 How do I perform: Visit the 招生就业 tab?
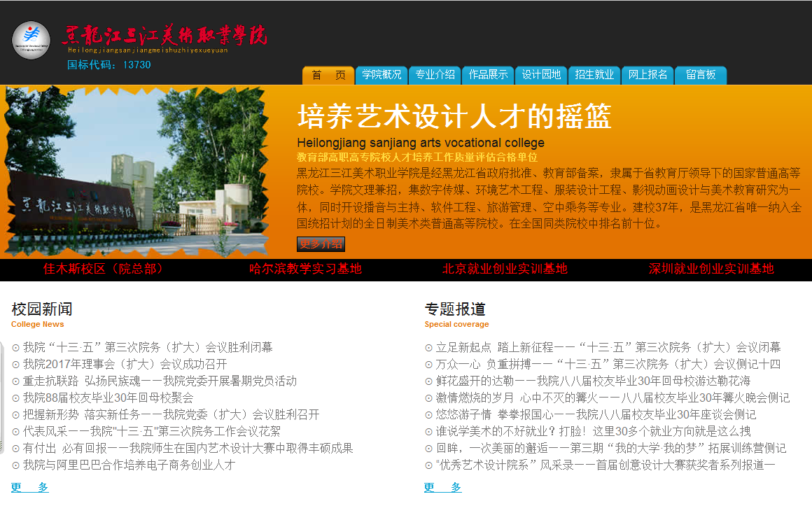tap(594, 75)
